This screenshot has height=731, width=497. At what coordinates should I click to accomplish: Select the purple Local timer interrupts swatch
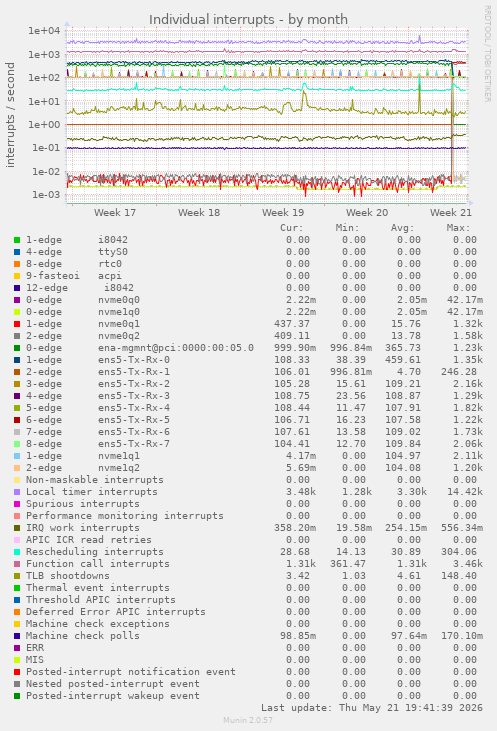pos(17,492)
